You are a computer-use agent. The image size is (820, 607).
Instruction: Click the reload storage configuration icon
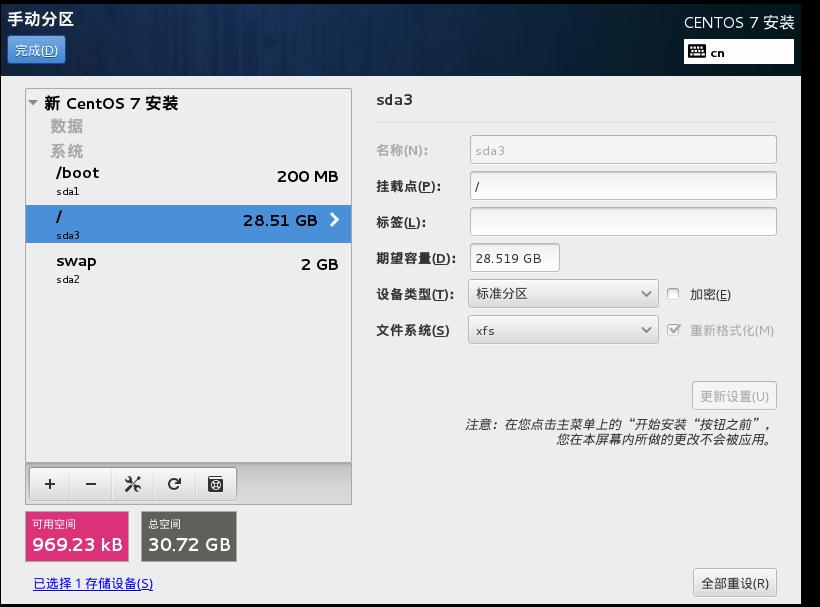point(174,484)
